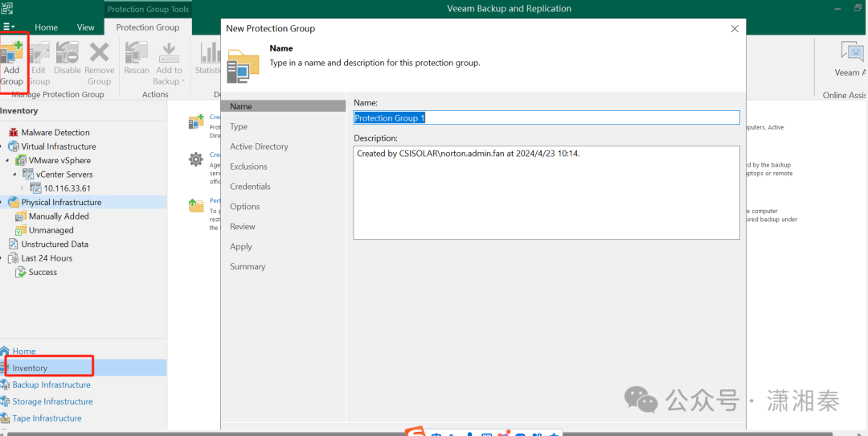
Task: Click the Add Group ribbon icon
Action: click(11, 52)
